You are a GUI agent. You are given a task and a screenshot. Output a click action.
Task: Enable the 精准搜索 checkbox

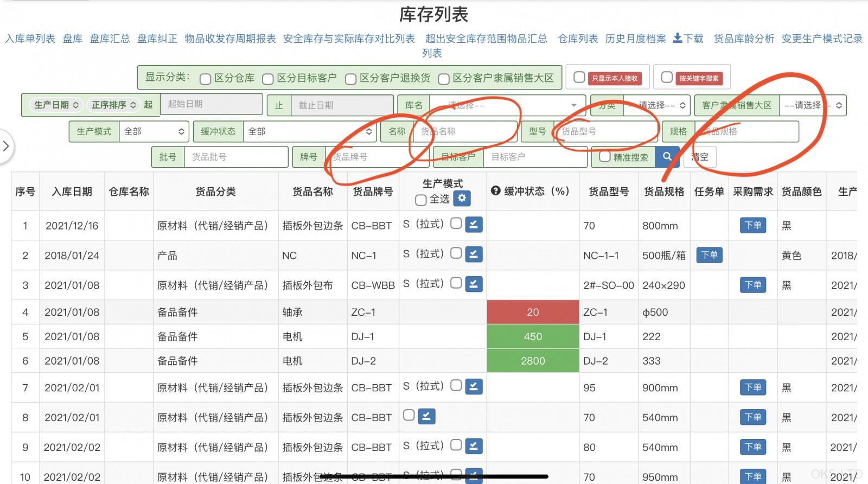click(605, 157)
